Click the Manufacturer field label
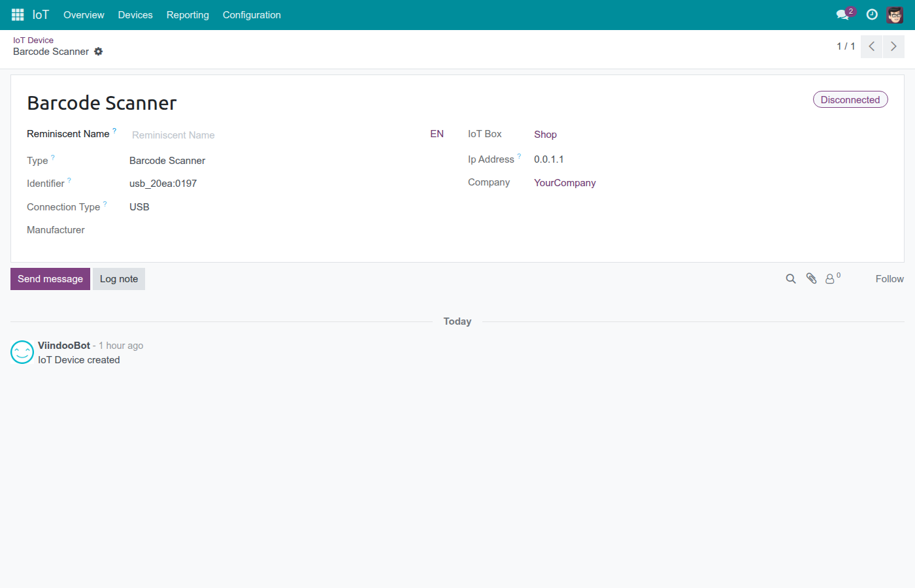915x588 pixels. click(x=56, y=230)
